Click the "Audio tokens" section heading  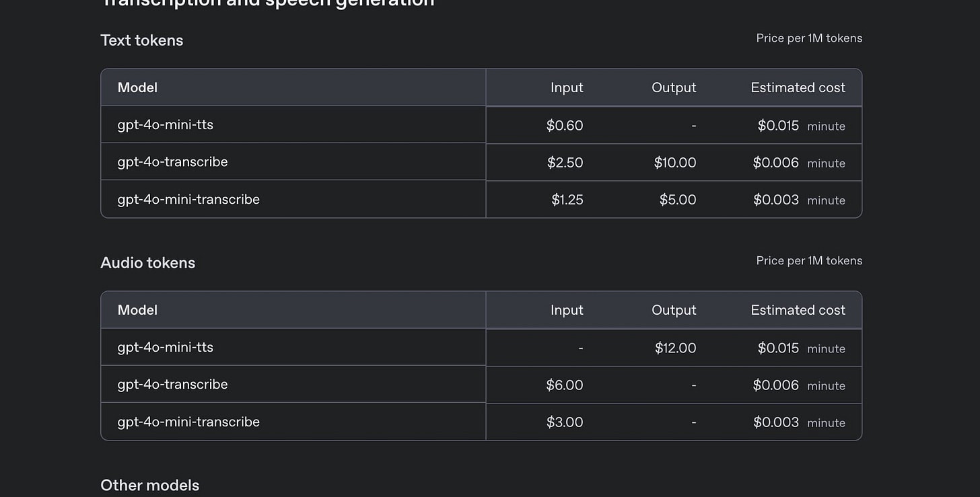pyautogui.click(x=147, y=263)
